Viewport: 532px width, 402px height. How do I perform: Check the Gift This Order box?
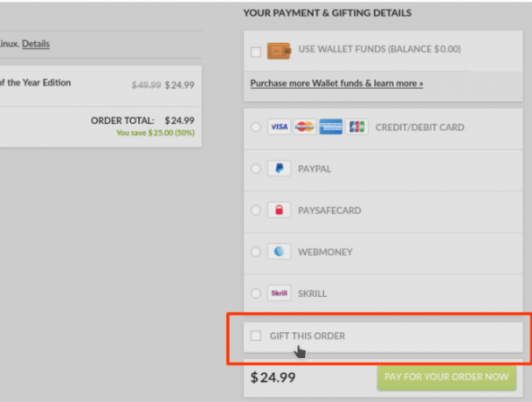tap(256, 336)
